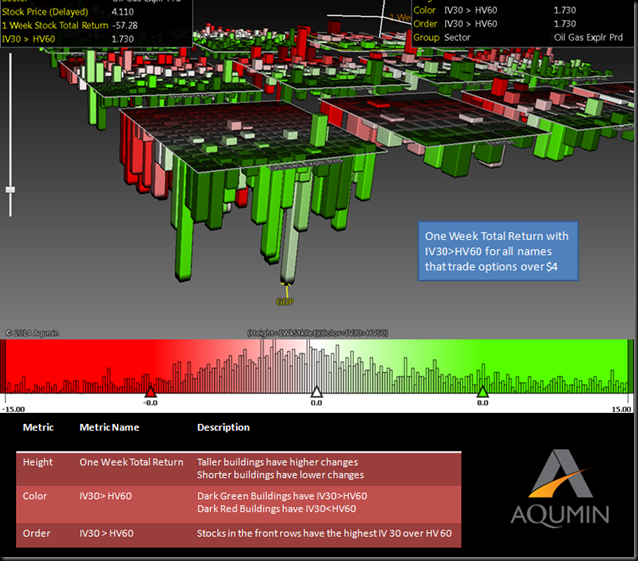Click the One Week Total Return metric name
Image resolution: width=638 pixels, height=561 pixels.
pyautogui.click(x=131, y=462)
